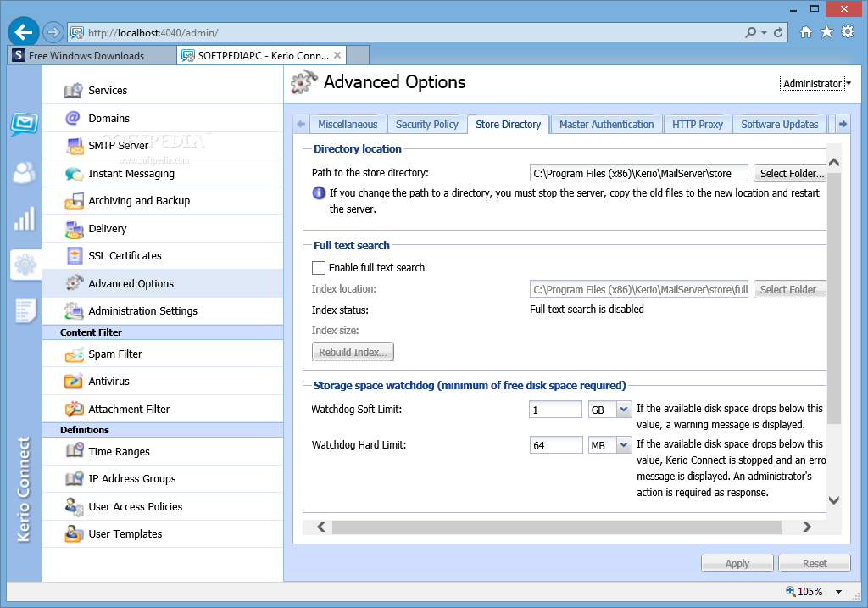Select the Store Directory tab
The image size is (868, 608).
(x=509, y=125)
